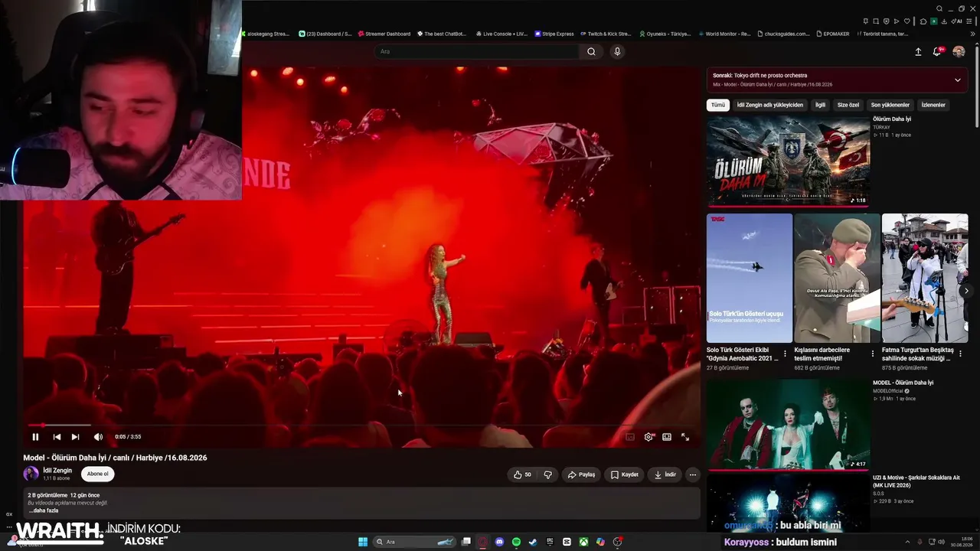Viewport: 980px width, 551px height.
Task: Submit search with the magnifier icon
Action: 591,51
